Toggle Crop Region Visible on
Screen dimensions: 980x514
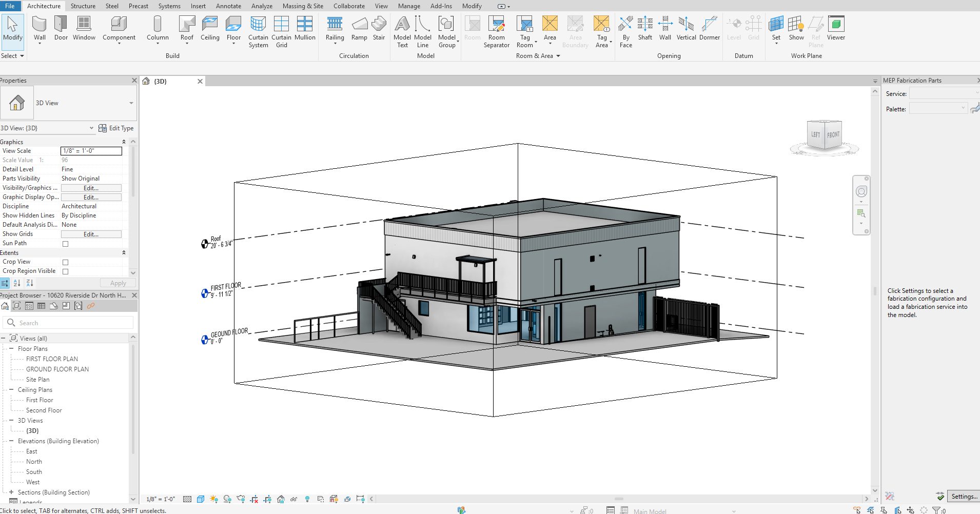(65, 271)
